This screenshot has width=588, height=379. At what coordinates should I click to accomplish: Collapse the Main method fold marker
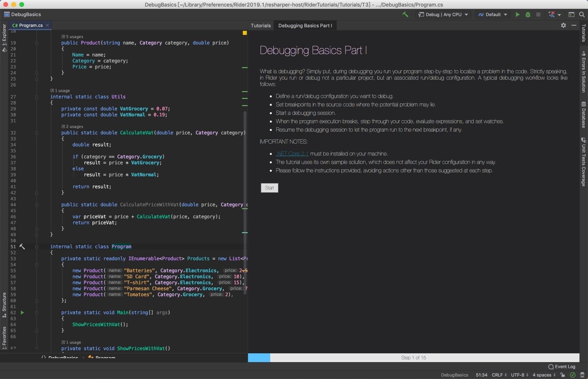(36, 313)
